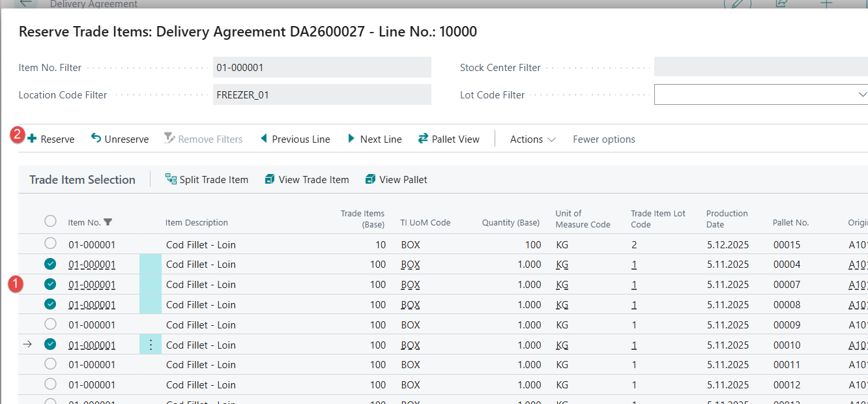The height and width of the screenshot is (404, 868).
Task: Click the Item No. Filter field
Action: (x=322, y=67)
